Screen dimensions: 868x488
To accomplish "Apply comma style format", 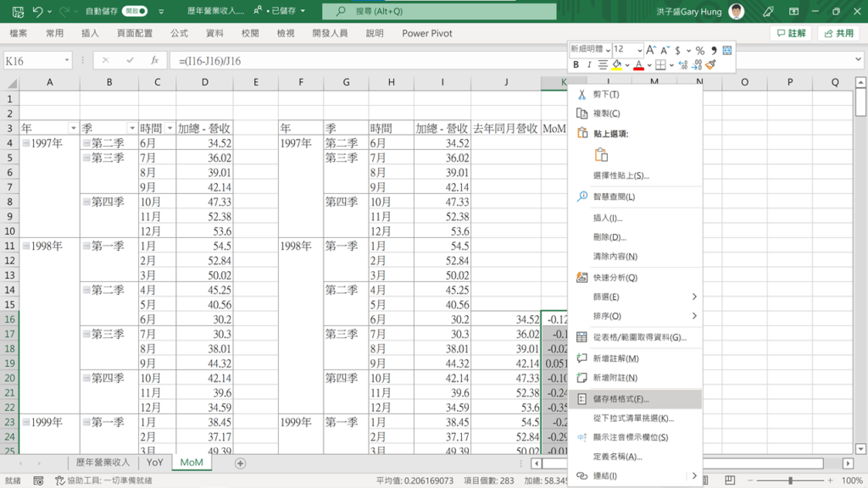I will coord(714,50).
